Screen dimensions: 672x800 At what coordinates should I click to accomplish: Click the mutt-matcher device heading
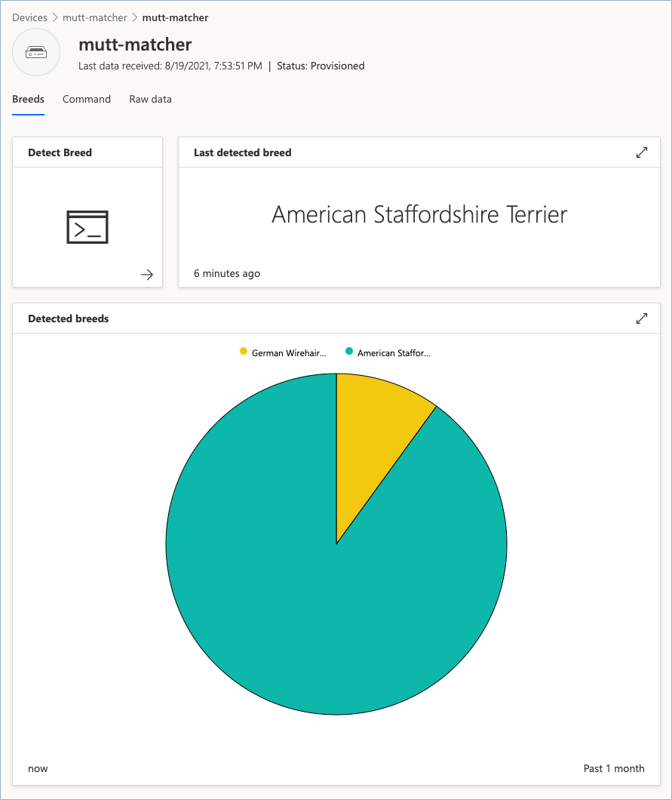135,45
